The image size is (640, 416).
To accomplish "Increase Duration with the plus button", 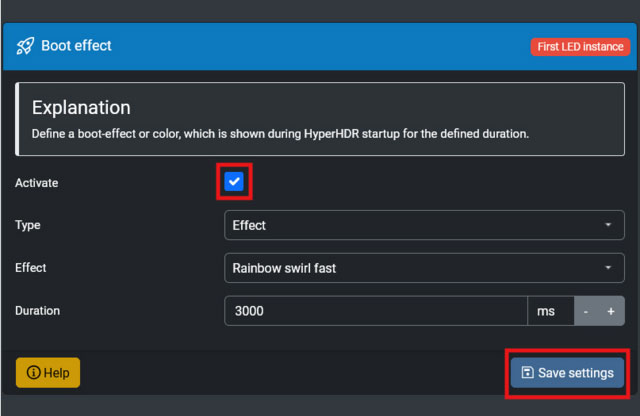I will click(610, 311).
